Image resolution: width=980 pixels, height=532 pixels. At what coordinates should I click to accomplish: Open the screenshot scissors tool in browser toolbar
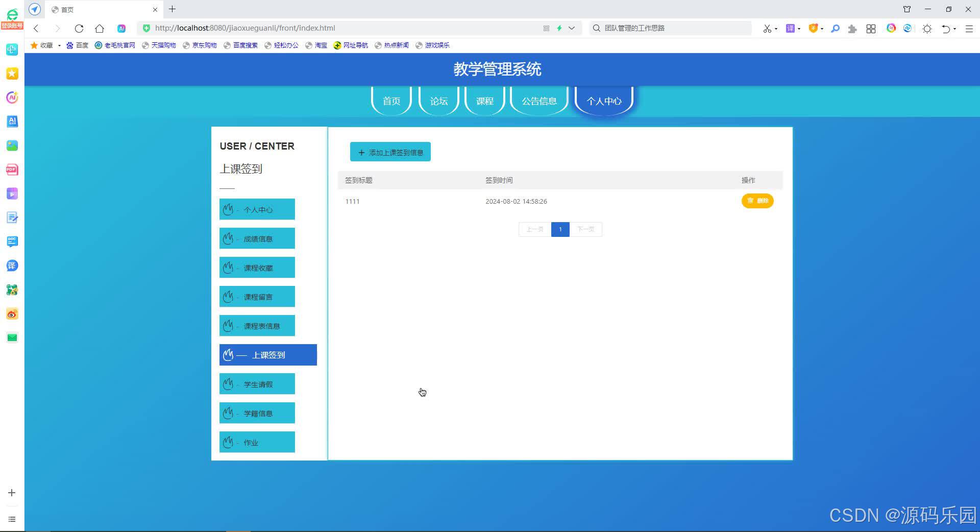point(768,28)
